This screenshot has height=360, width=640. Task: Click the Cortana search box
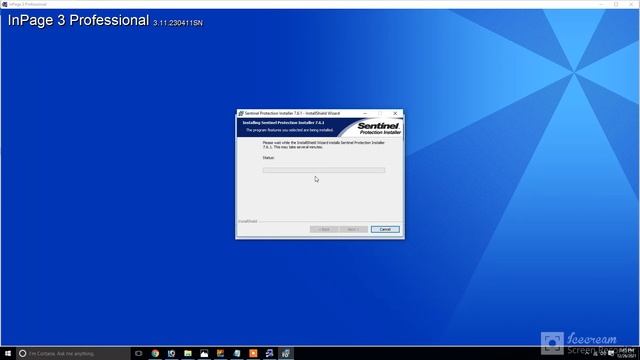[73, 353]
